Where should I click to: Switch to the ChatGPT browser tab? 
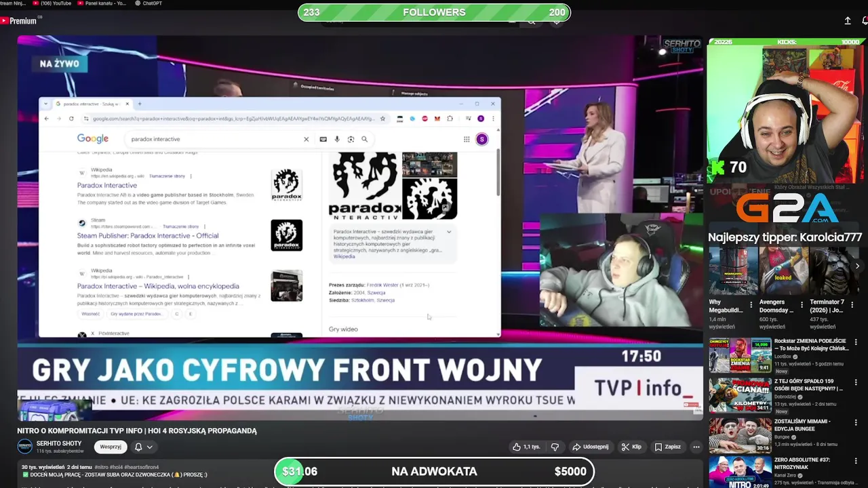point(148,3)
